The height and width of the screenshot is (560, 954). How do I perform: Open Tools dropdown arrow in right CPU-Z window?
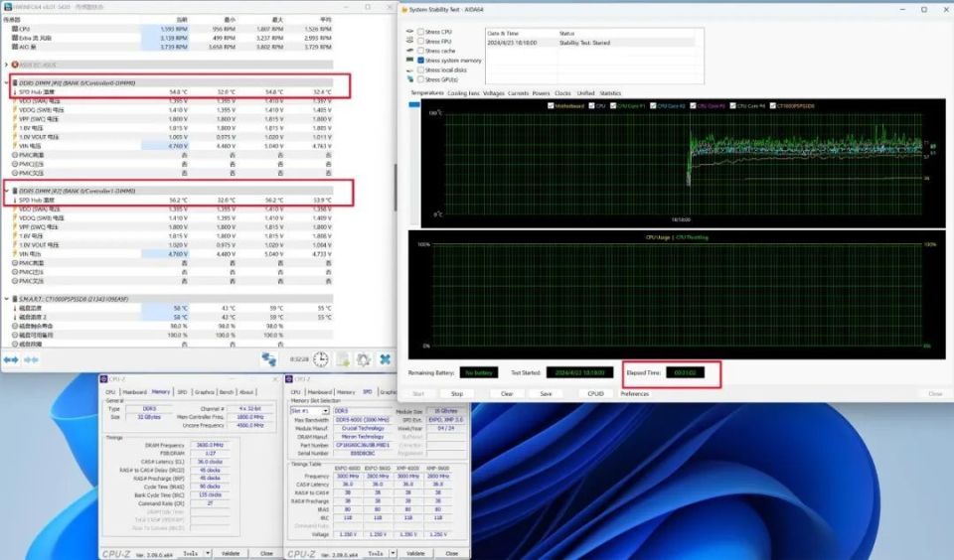tap(393, 553)
